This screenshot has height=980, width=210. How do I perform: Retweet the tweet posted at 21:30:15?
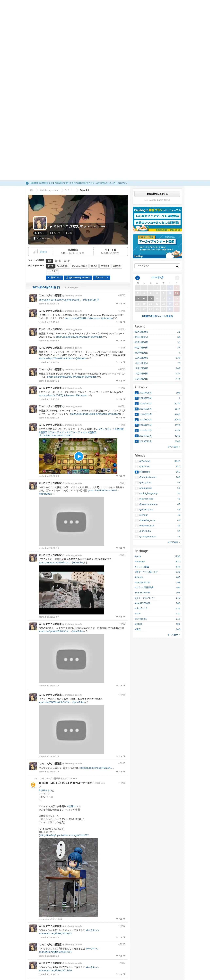pos(121,548)
